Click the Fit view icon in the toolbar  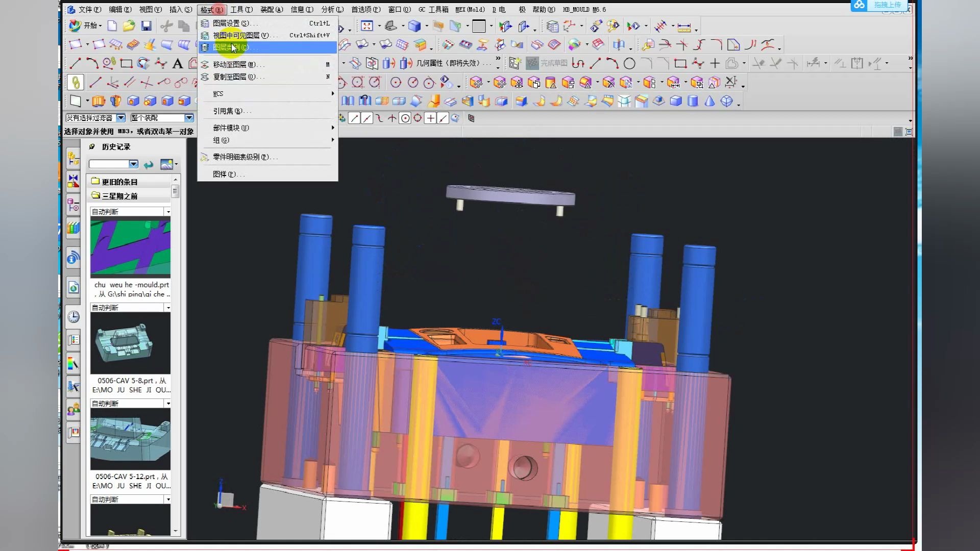tap(366, 26)
